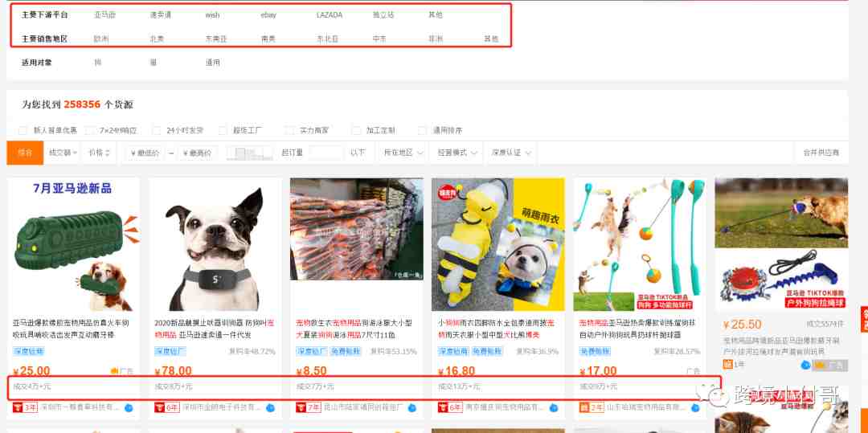Screen dimensions: 868x433
Task: Click the blue chat icon beside the 2年 Shandong supplier
Action: click(x=696, y=408)
